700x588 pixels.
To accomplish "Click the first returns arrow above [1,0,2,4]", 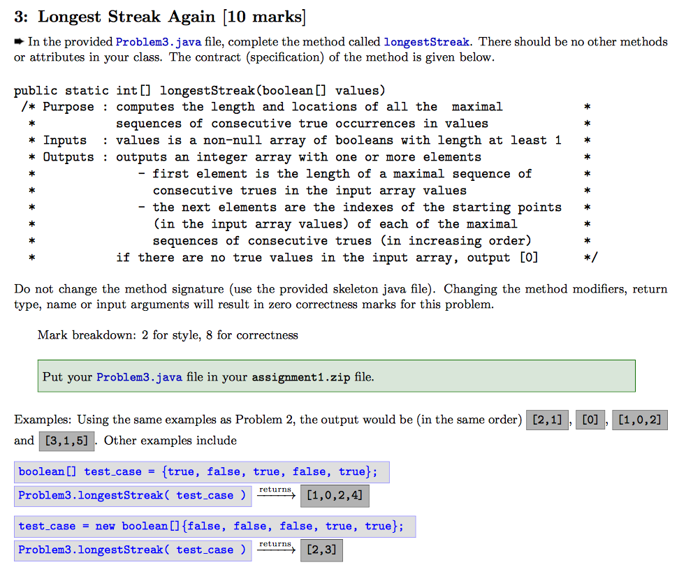I will (276, 494).
